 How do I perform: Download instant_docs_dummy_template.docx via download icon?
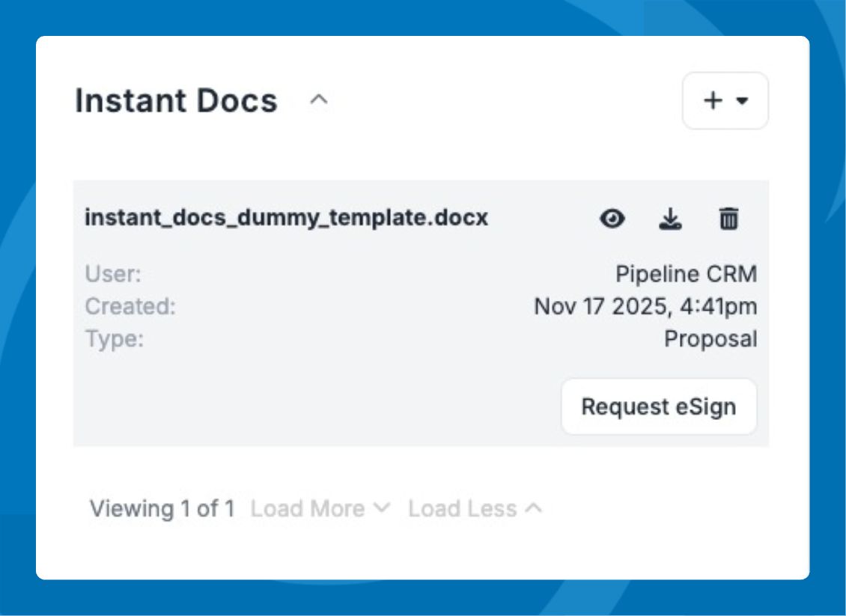(x=670, y=219)
